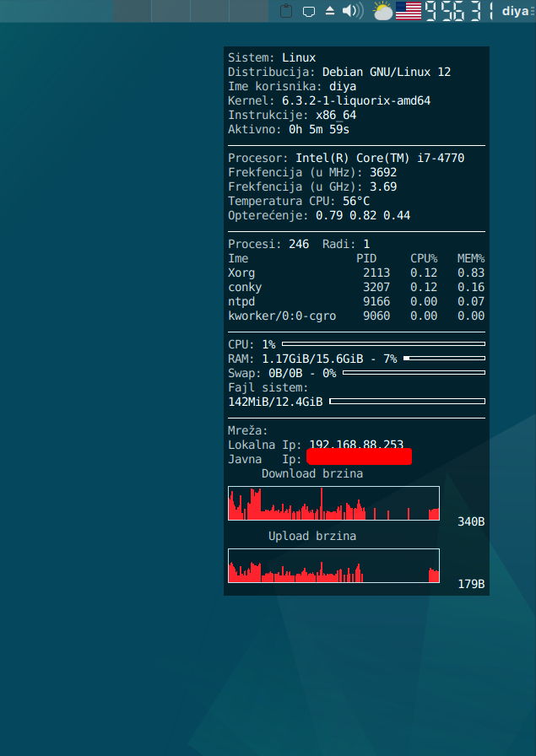Screen dimensions: 536x756
Task: Click the 'kworker/0:0-cgro' process name
Action: 282,316
